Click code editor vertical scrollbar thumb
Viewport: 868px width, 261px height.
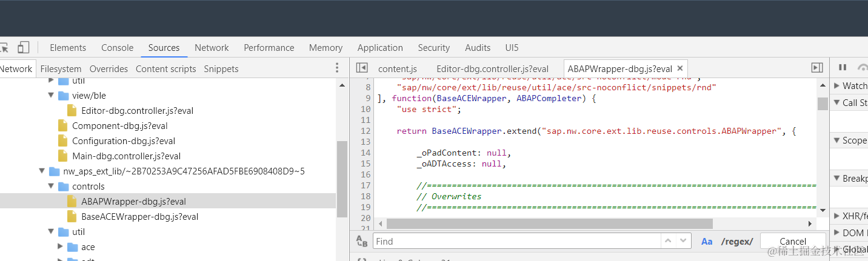pos(823,104)
